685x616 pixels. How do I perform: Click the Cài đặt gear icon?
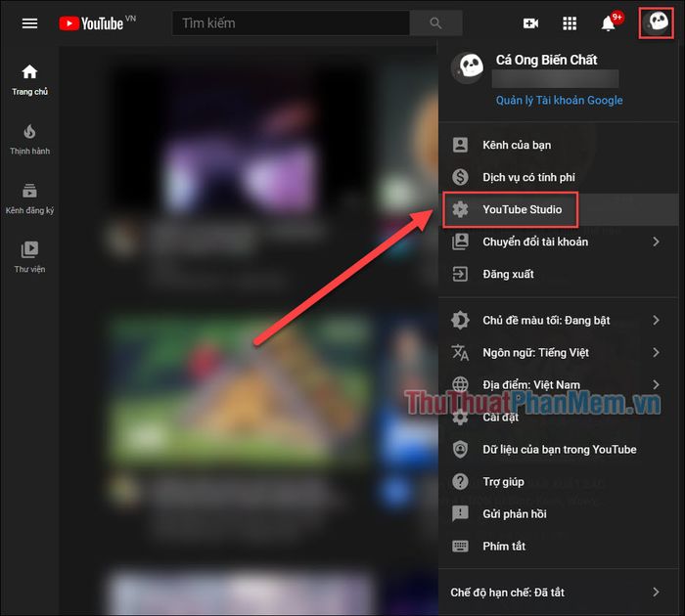pyautogui.click(x=460, y=417)
